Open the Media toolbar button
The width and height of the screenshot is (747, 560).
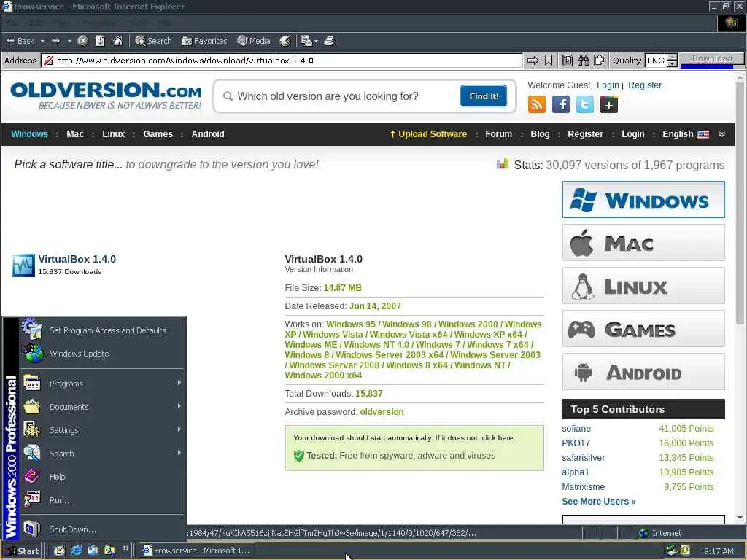pos(254,41)
